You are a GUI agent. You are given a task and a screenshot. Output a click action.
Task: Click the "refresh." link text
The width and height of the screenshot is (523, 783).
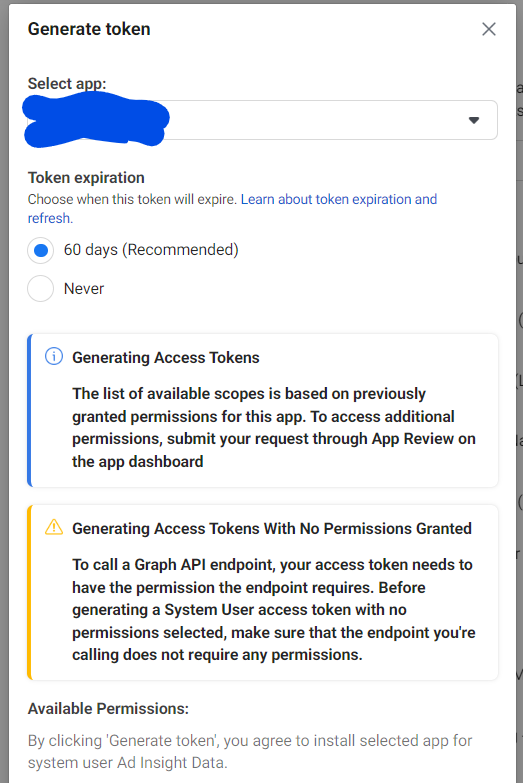(50, 218)
